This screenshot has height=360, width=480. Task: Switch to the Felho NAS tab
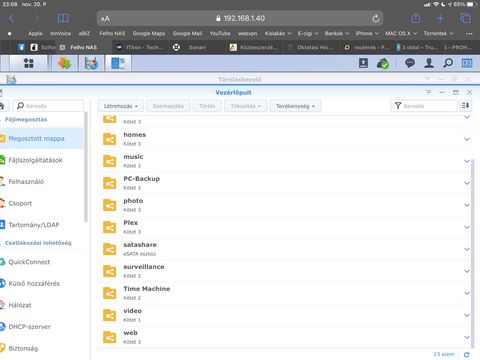pos(83,47)
